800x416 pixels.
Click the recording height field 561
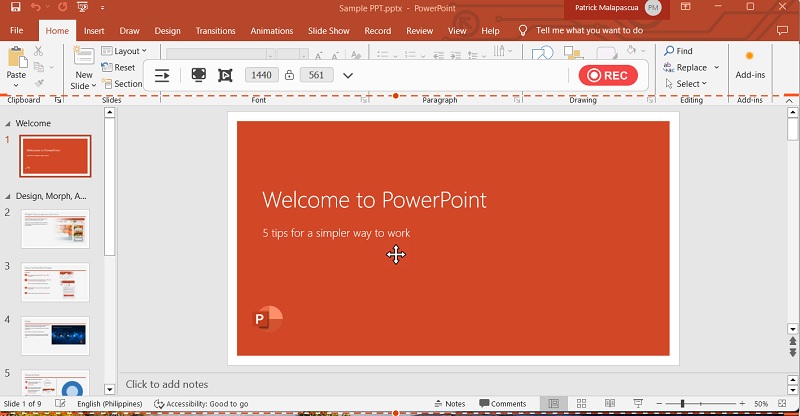(x=316, y=75)
